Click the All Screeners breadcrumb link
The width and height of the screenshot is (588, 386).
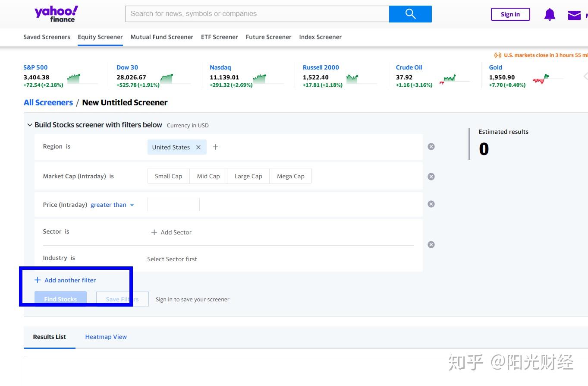pos(48,103)
